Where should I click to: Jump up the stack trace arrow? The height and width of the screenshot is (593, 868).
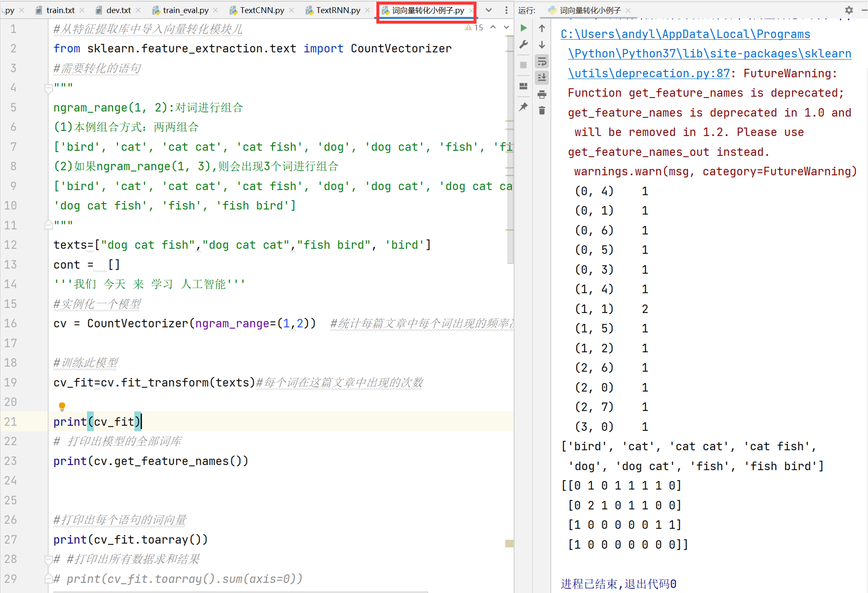[x=542, y=28]
